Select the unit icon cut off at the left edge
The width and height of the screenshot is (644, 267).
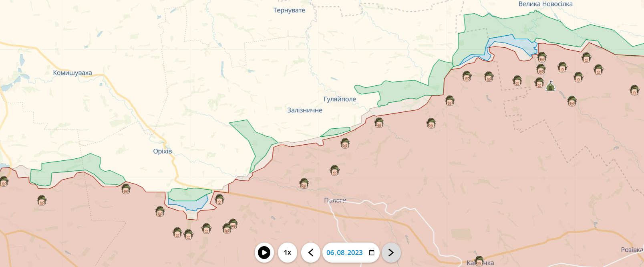coord(4,182)
